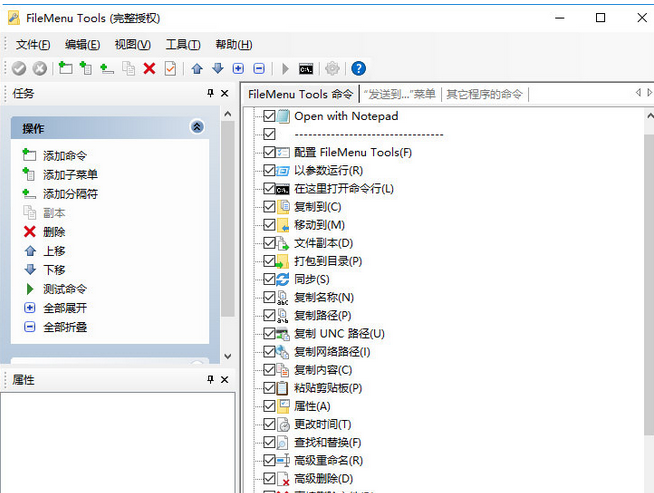Click the green checkmark apply toolbar icon
Screen dimensions: 654x493
pyautogui.click(x=19, y=68)
